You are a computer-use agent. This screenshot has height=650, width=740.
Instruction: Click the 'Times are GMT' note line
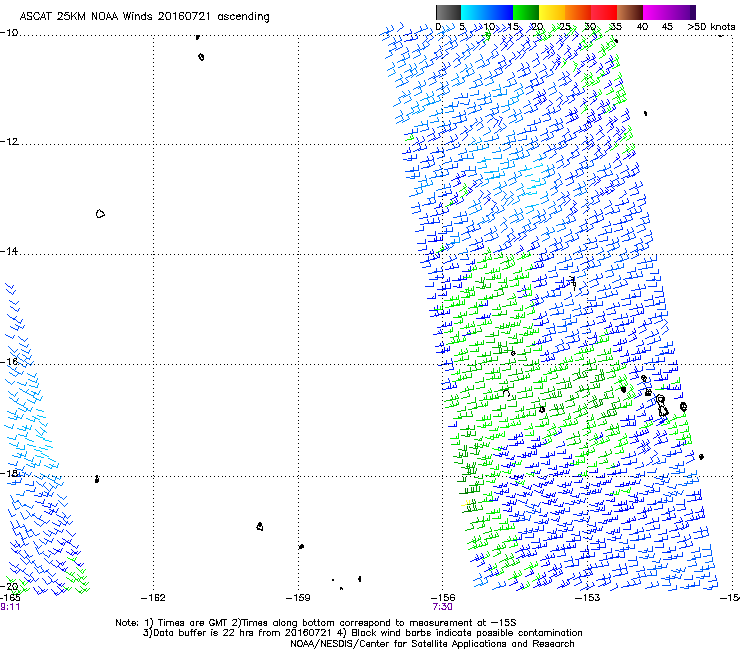coord(316,623)
